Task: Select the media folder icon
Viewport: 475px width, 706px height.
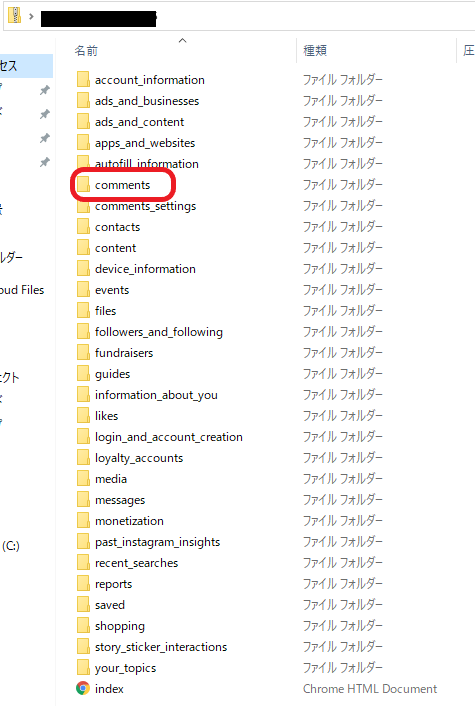Action: (x=83, y=478)
